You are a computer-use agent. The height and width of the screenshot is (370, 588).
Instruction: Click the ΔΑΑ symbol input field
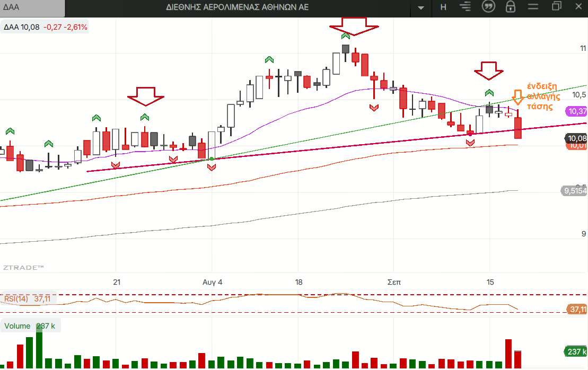(32, 8)
